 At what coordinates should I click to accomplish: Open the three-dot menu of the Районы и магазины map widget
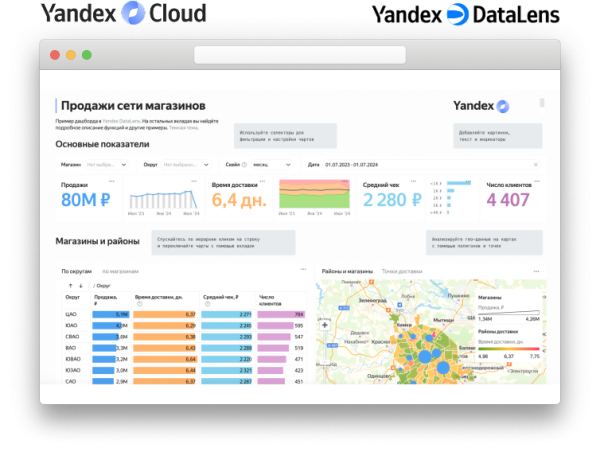pyautogui.click(x=536, y=271)
